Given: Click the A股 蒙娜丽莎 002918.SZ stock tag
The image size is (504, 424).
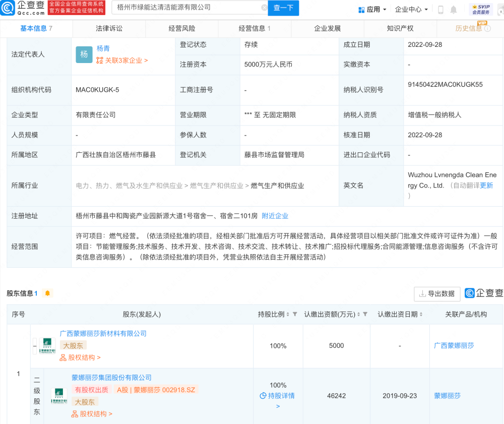Looking at the screenshot, I should coord(156,390).
